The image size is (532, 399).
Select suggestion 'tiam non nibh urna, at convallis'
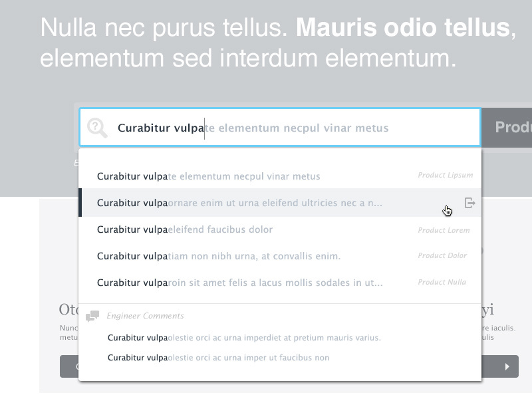pyautogui.click(x=219, y=256)
